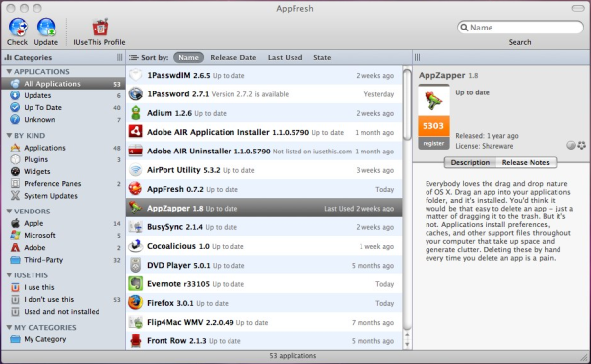Choose the Unknown question mark icon
This screenshot has height=364, width=591.
15,120
